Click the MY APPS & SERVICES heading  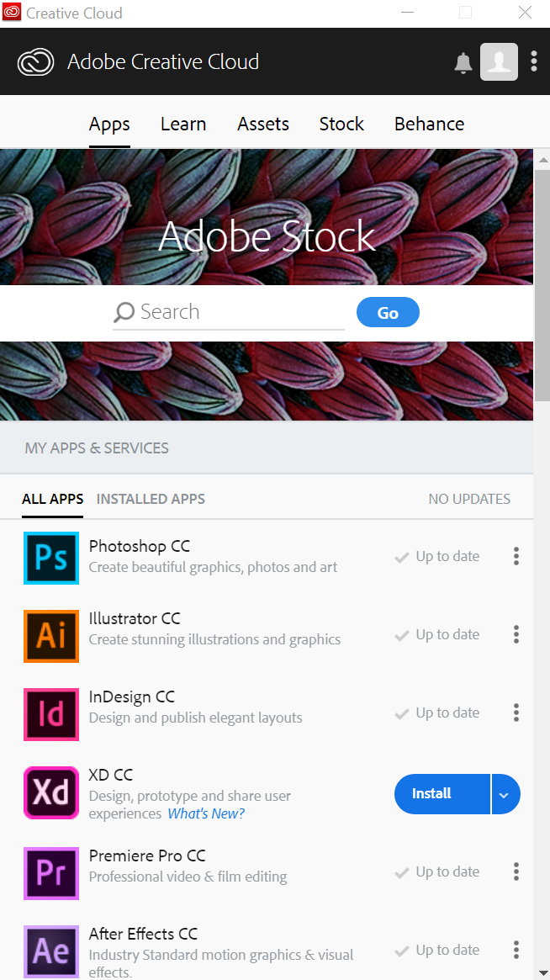[97, 448]
